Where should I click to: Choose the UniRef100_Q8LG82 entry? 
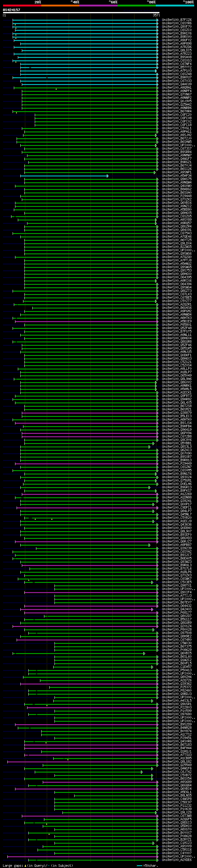click(177, 761)
